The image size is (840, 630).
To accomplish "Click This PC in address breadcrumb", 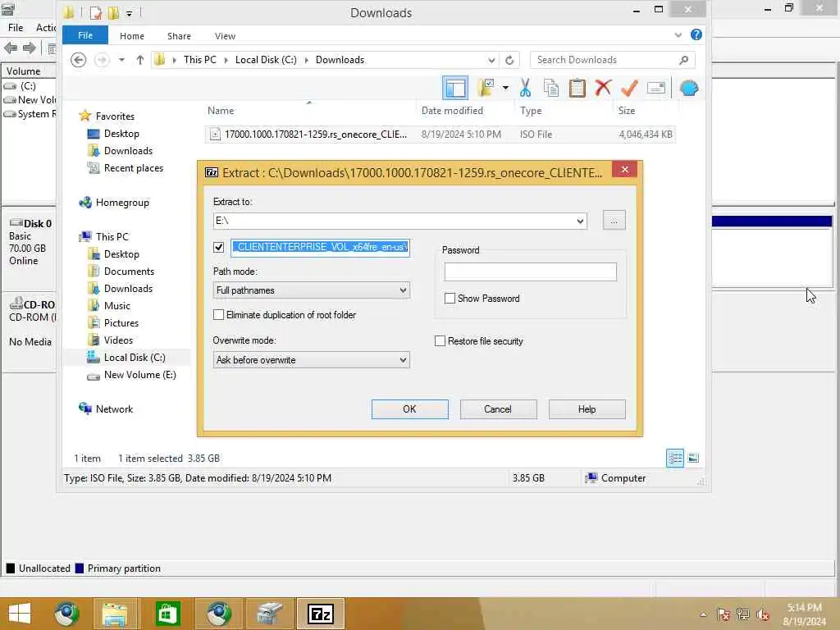I will tap(200, 60).
